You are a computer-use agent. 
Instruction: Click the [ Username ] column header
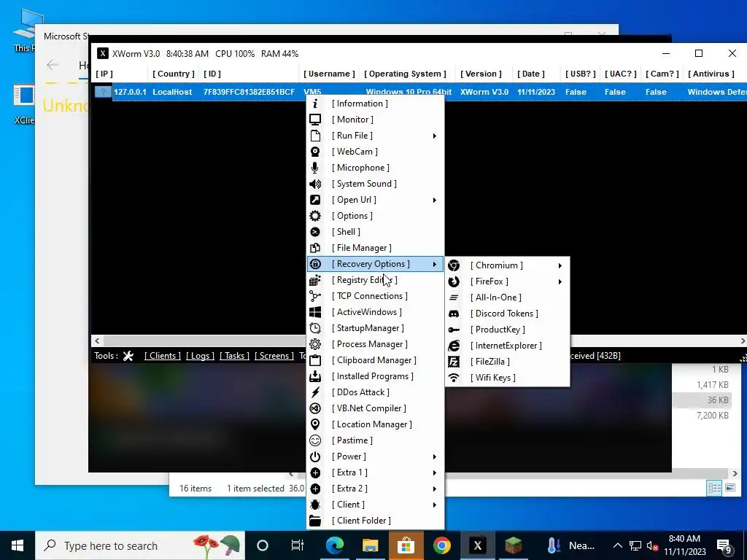click(329, 74)
